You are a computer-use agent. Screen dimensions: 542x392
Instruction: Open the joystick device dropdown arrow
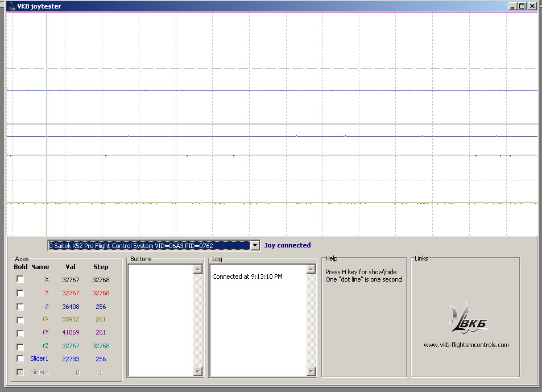(255, 246)
